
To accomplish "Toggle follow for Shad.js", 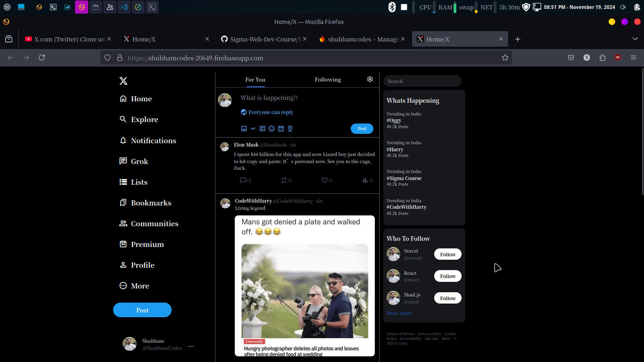I will pos(447,298).
